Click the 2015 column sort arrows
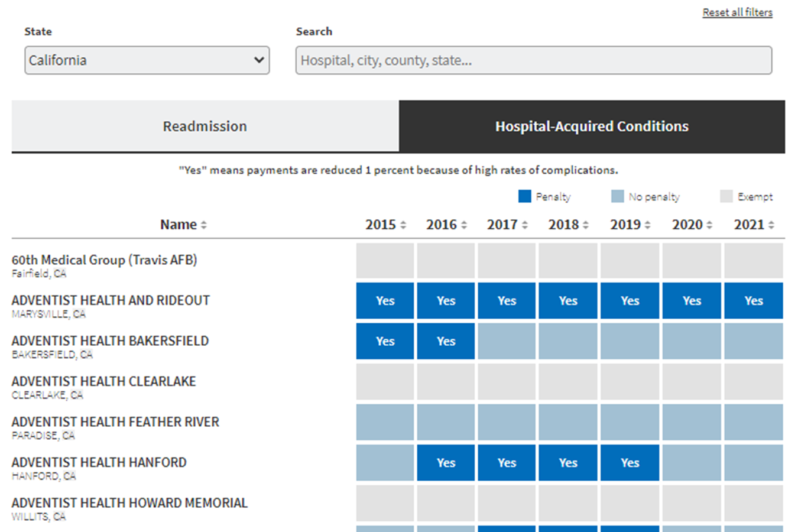Viewport: 798px width, 532px height. 403,225
